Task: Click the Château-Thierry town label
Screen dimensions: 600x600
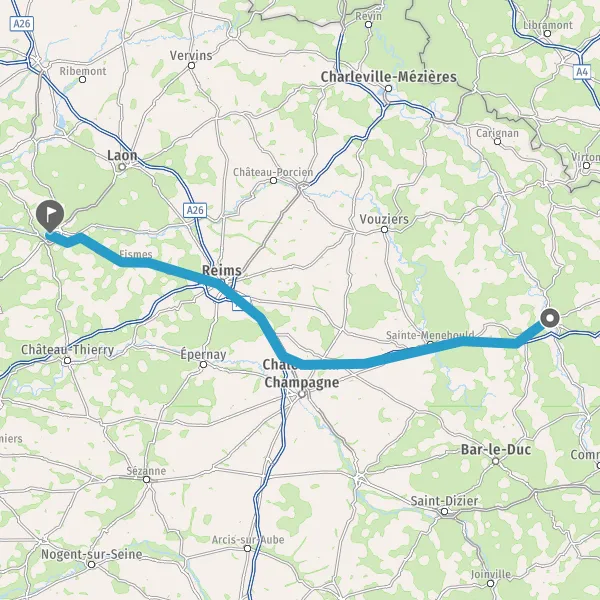Action: click(67, 349)
